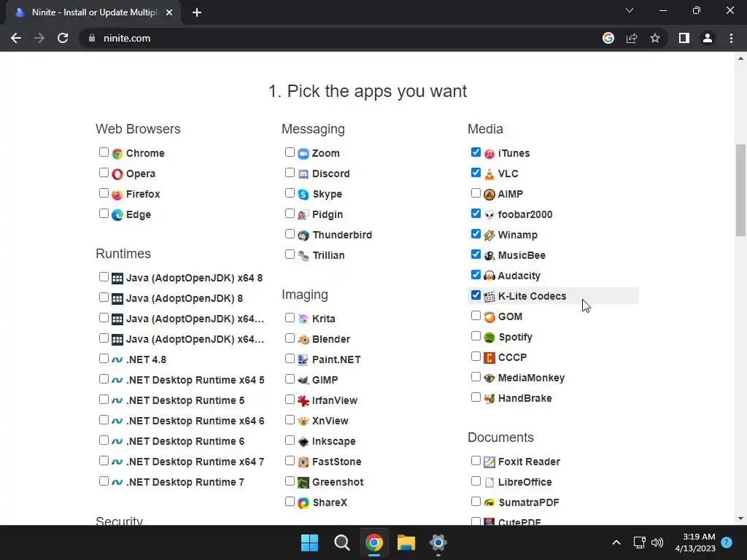
Task: Click the Paint.NET label
Action: coord(336,360)
